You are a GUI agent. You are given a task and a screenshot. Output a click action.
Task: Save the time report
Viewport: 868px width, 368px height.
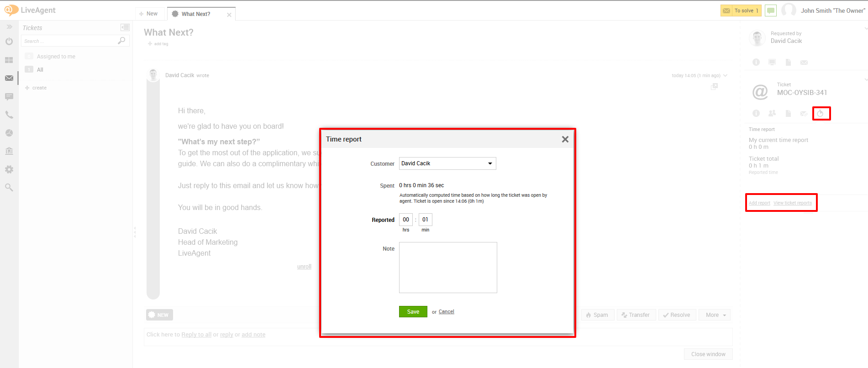tap(413, 311)
